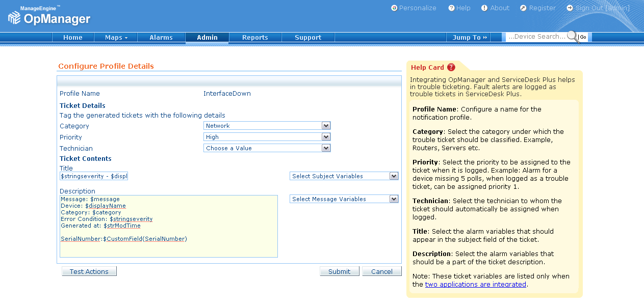Submit the profile configuration
This screenshot has width=644, height=308.
[340, 271]
